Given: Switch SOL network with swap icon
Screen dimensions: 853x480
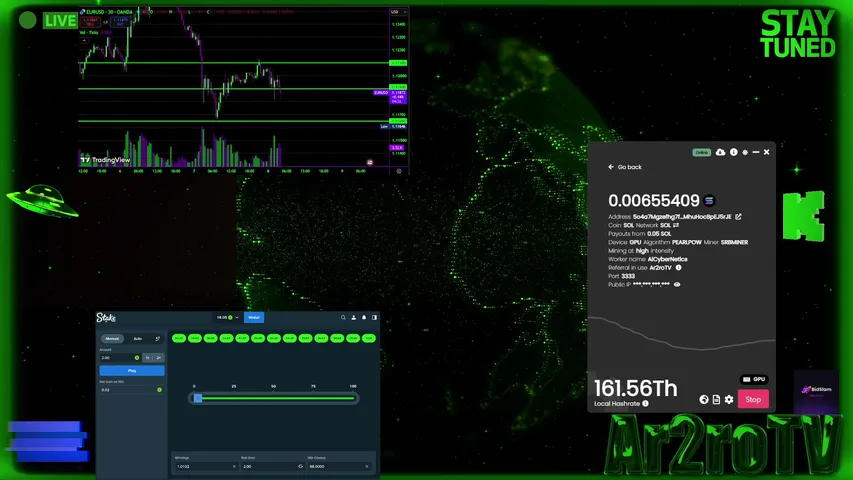Looking at the screenshot, I should pos(676,225).
